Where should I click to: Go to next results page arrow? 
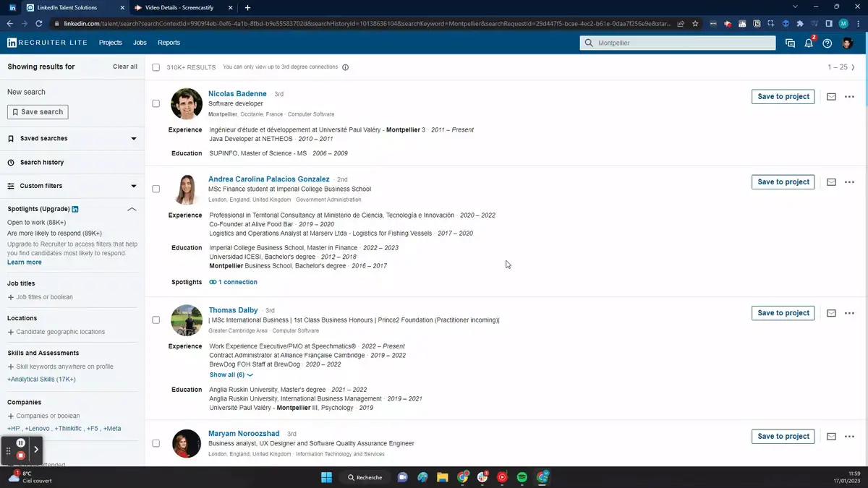point(853,67)
